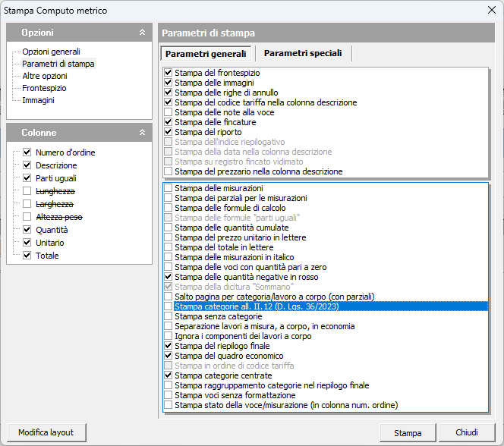Open Opzioni generali in the tree
This screenshot has height=446, width=504.
[51, 52]
